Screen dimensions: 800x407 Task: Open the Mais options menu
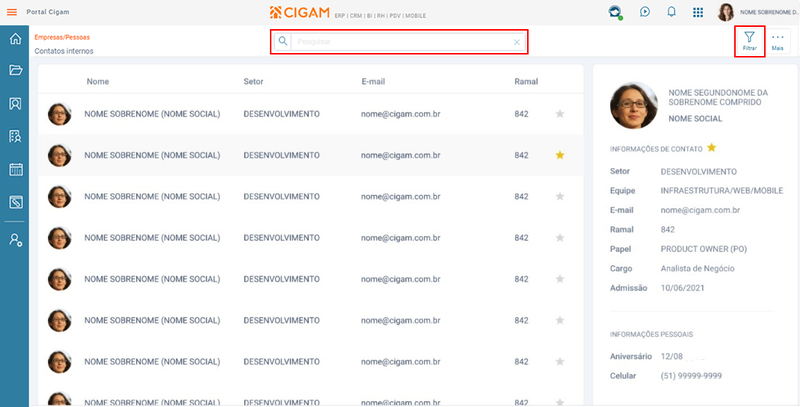[x=778, y=41]
